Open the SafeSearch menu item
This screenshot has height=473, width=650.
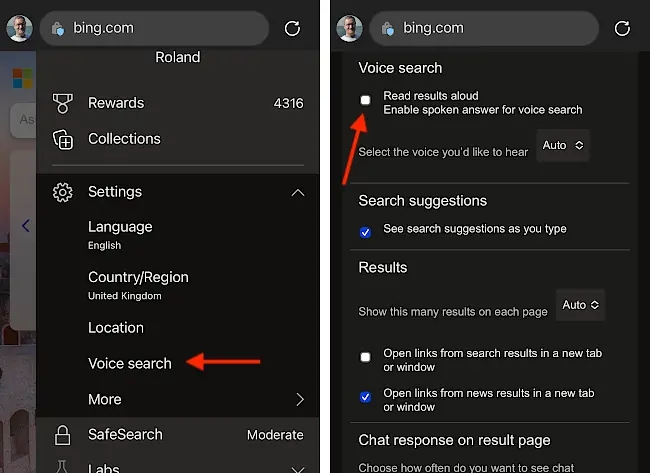pos(178,435)
